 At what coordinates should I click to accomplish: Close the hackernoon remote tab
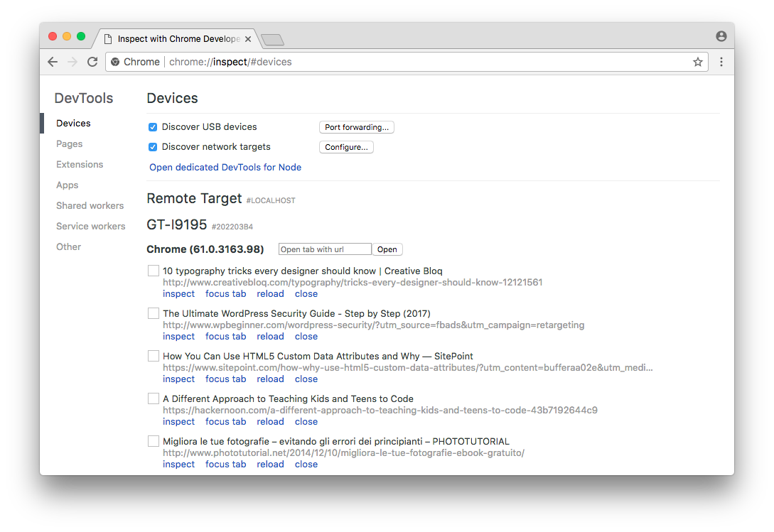pos(306,421)
